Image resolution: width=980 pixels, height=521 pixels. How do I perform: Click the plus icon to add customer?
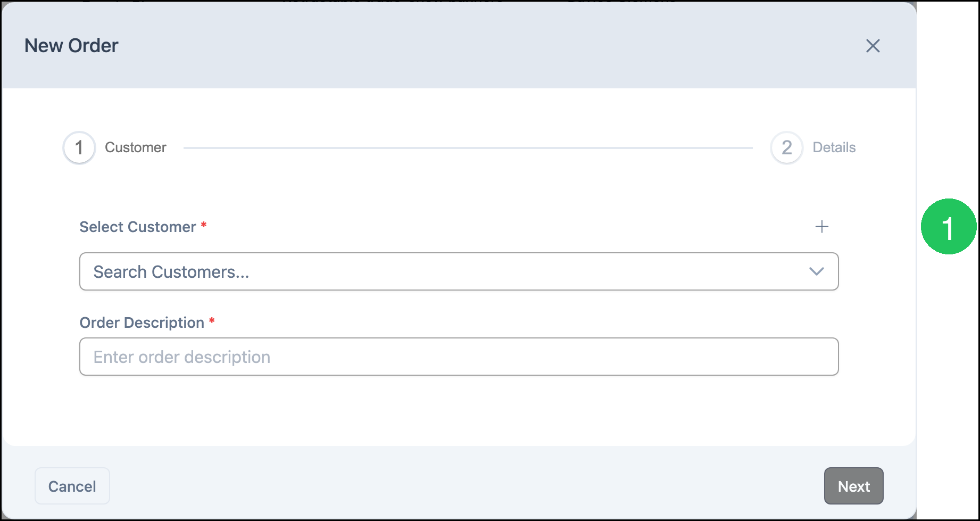tap(822, 227)
